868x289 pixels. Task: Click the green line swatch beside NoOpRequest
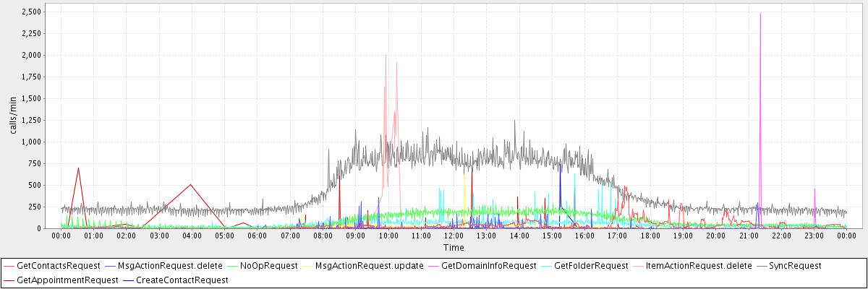point(232,266)
